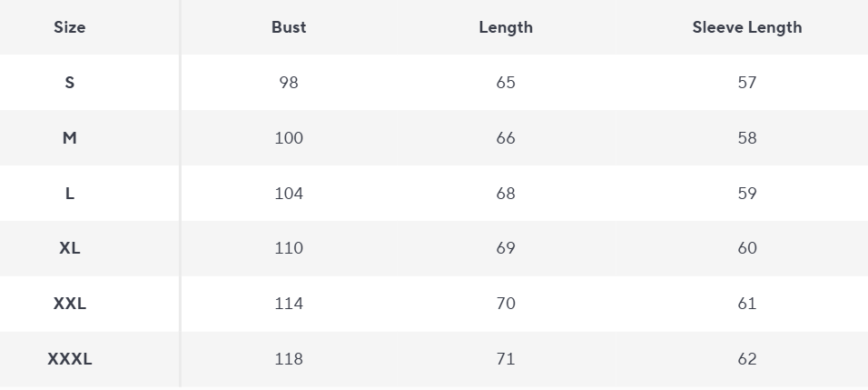The width and height of the screenshot is (868, 390).
Task: Click the length value 69
Action: point(506,248)
